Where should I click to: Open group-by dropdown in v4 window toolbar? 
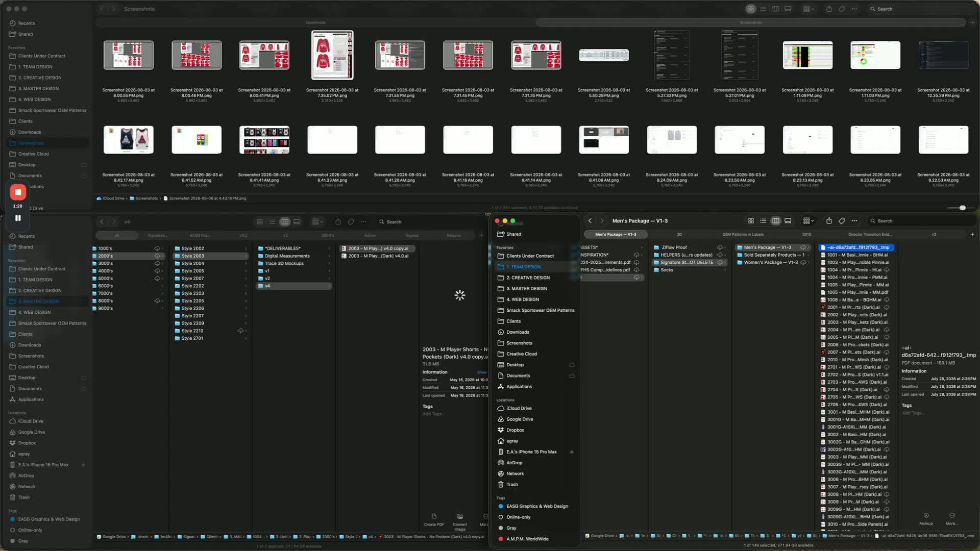[x=317, y=222]
